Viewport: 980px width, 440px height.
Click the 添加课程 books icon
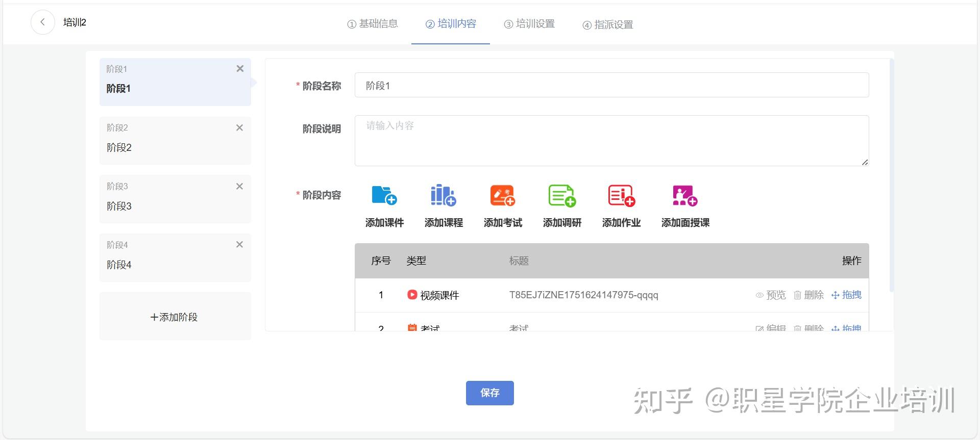tap(444, 196)
